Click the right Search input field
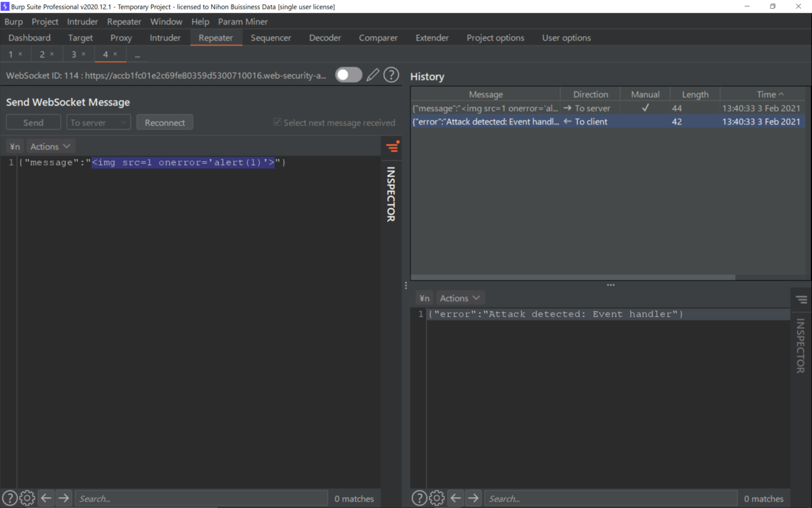The width and height of the screenshot is (812, 508). pos(610,499)
